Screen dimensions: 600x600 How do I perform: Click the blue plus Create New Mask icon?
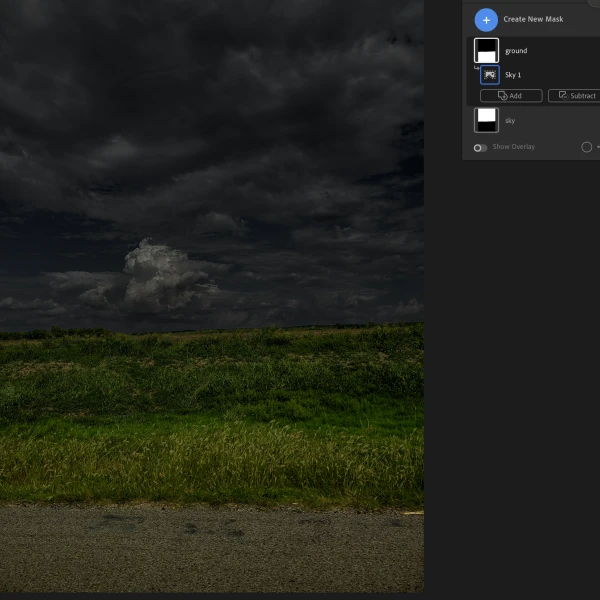point(486,20)
